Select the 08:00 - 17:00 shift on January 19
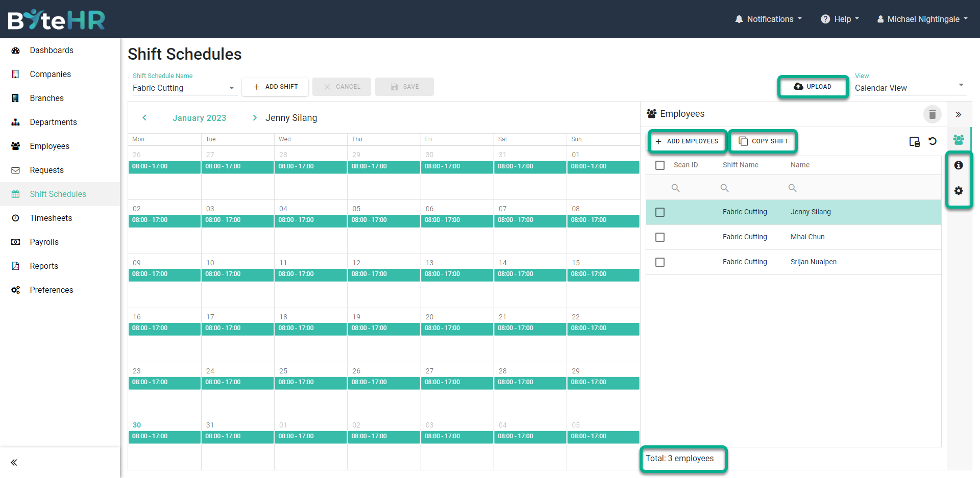Screen dimensions: 980x478 pyautogui.click(x=384, y=329)
